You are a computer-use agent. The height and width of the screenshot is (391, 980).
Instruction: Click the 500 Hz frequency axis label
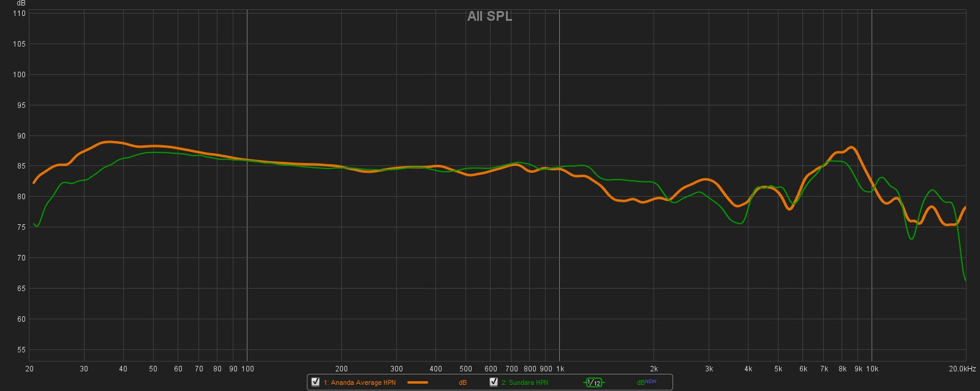[x=466, y=369]
